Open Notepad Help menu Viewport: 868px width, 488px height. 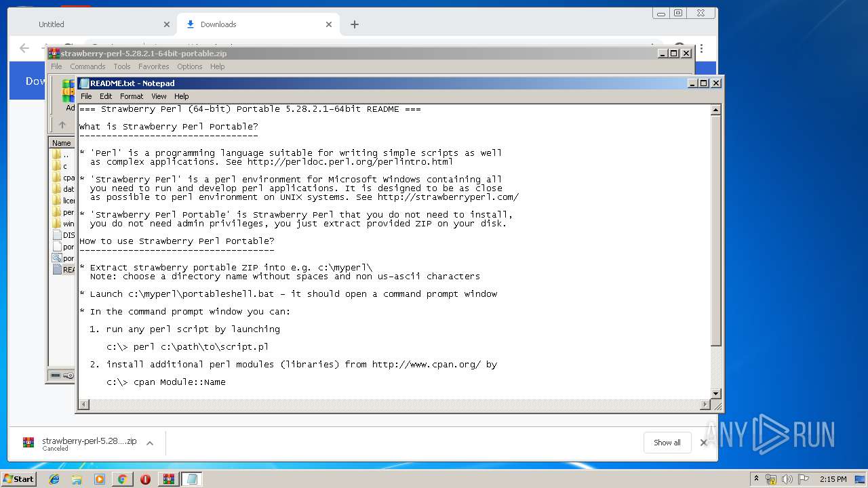(182, 96)
